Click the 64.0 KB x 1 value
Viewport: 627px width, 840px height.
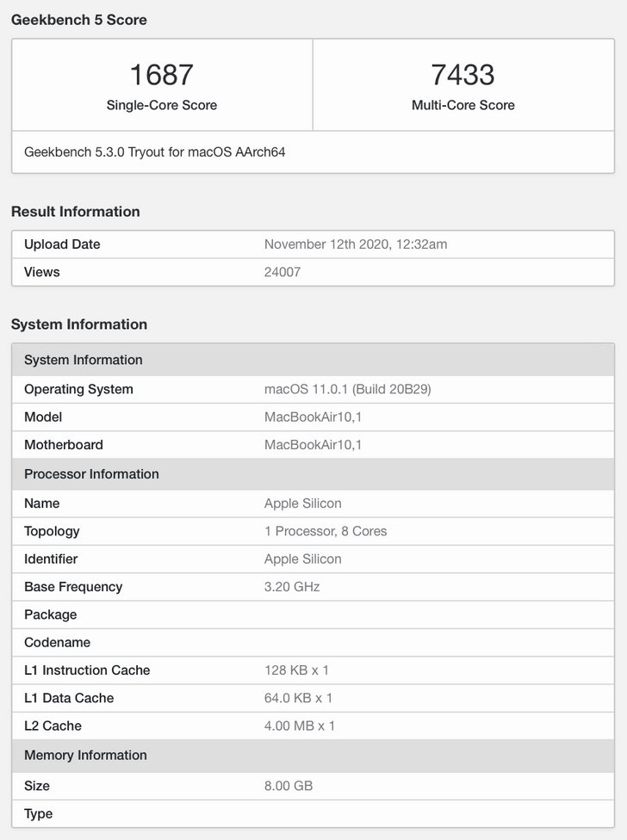(x=298, y=699)
